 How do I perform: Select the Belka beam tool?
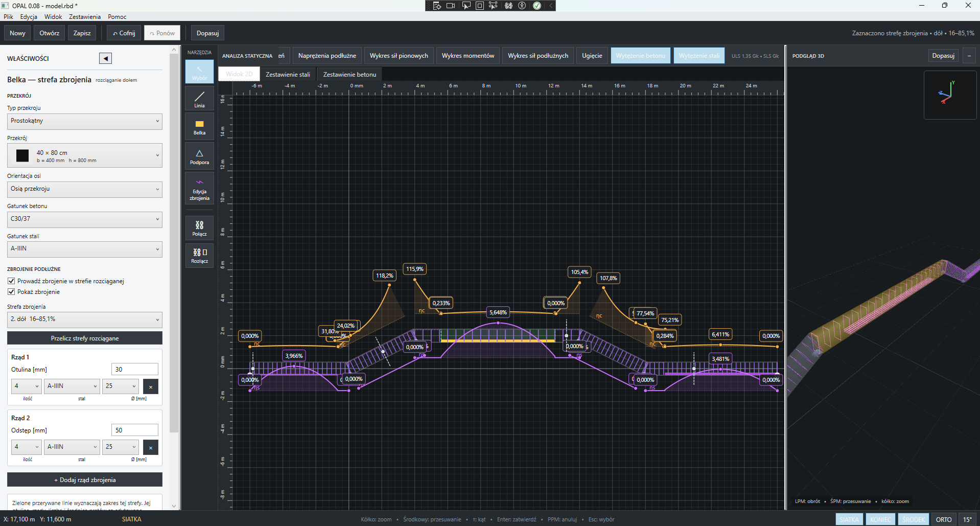point(199,126)
